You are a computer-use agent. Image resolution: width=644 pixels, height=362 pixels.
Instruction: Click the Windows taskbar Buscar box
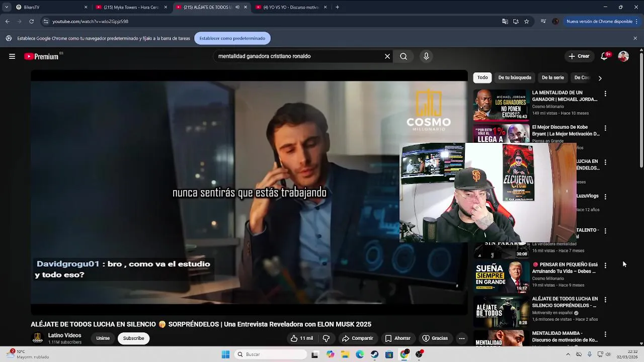tap(271, 354)
